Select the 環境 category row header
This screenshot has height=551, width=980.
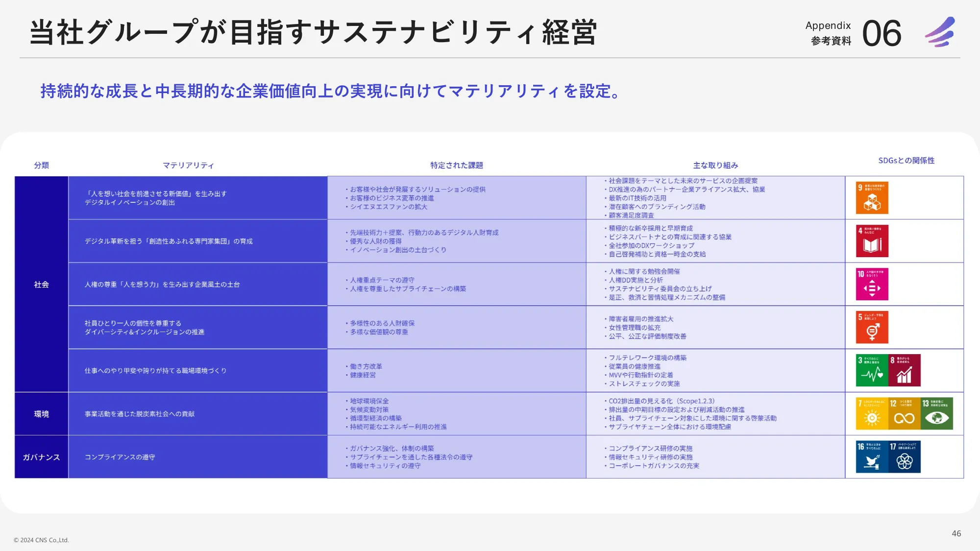(41, 413)
